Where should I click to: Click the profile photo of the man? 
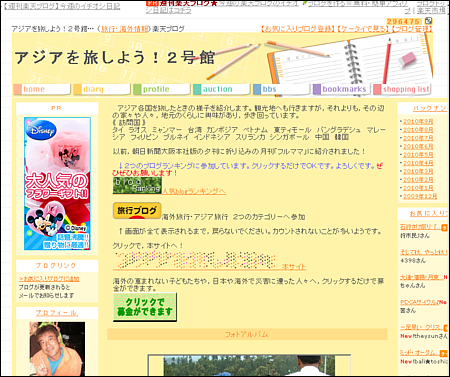point(57,349)
